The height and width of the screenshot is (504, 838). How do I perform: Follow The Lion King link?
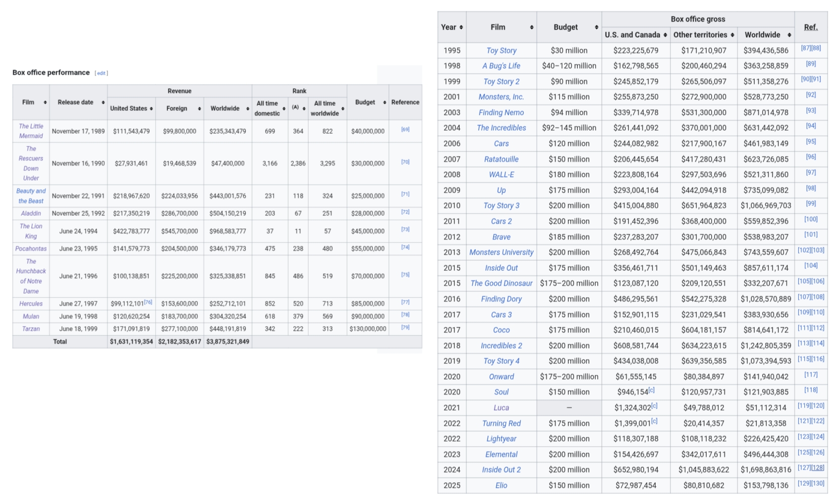pyautogui.click(x=31, y=231)
